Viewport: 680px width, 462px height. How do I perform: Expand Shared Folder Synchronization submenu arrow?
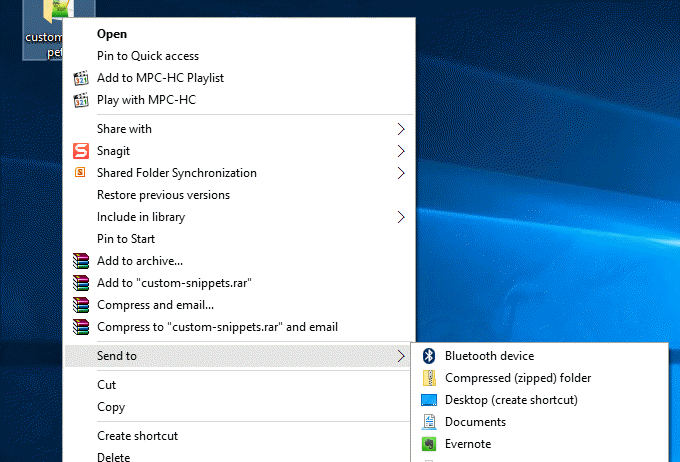(x=401, y=173)
